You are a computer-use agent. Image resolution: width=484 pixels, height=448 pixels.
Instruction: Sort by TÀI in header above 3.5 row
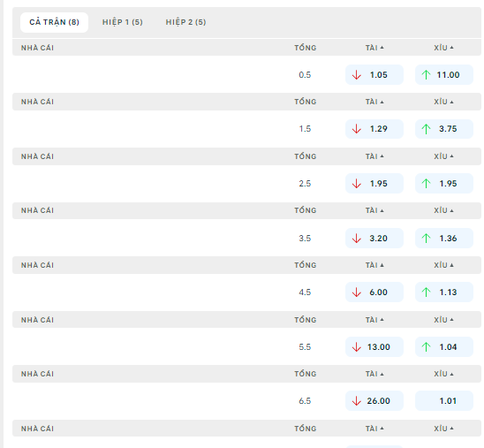(x=374, y=210)
